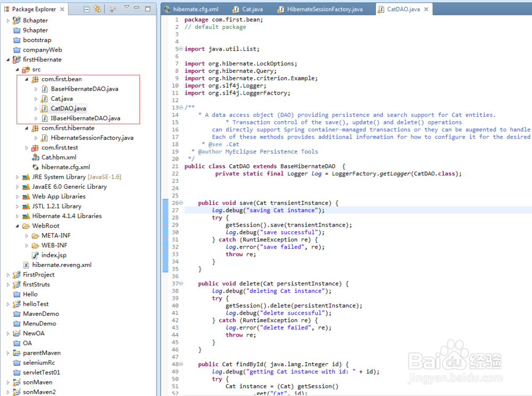The image size is (532, 396).
Task: Expand the 8chapter project node
Action: pyautogui.click(x=8, y=21)
